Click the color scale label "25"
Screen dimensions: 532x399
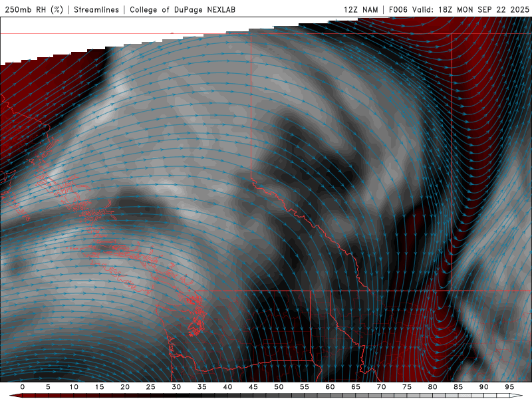151,387
